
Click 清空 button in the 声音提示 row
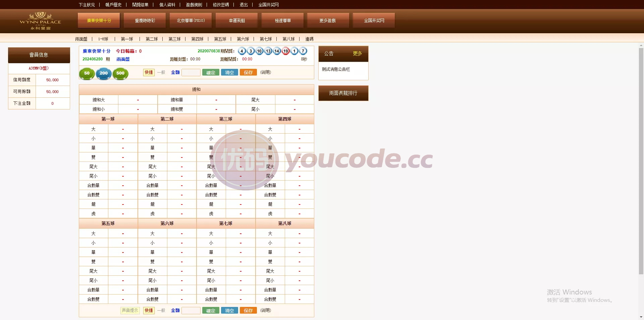coord(229,311)
